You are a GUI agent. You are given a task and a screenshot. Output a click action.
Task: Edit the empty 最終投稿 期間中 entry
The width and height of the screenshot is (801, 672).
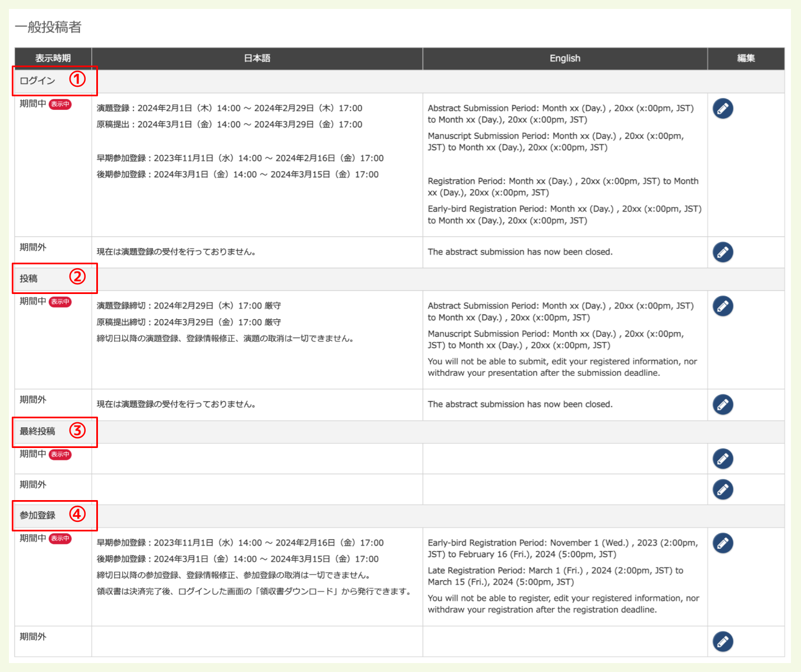click(x=723, y=458)
